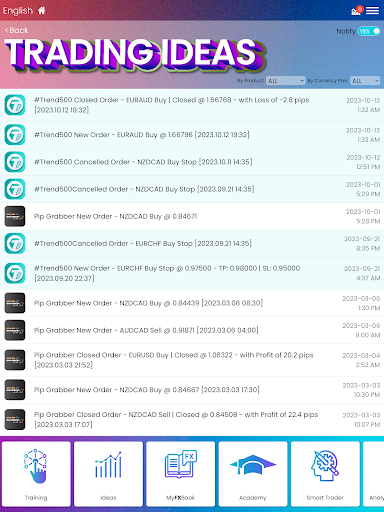Image resolution: width=384 pixels, height=512 pixels.
Task: Expand the By Currency Pair dropdown
Action: [x=365, y=81]
